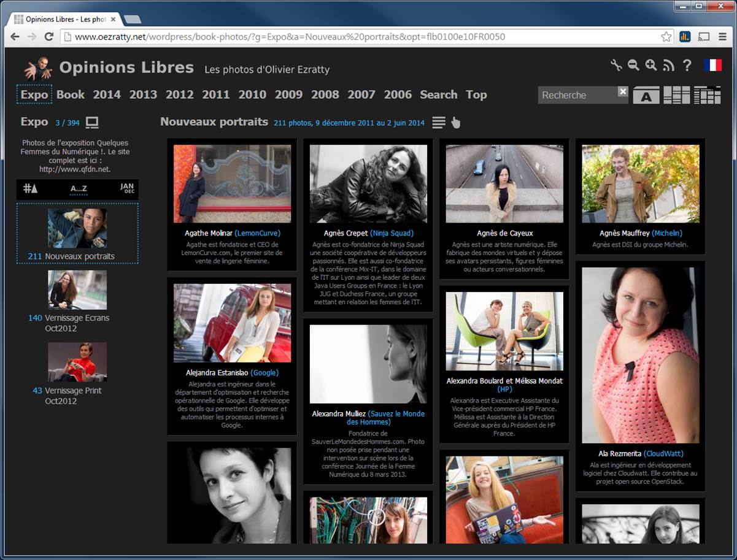737x560 pixels.
Task: Click the hand pointer icon near Nouveaux portraits
Action: (455, 123)
